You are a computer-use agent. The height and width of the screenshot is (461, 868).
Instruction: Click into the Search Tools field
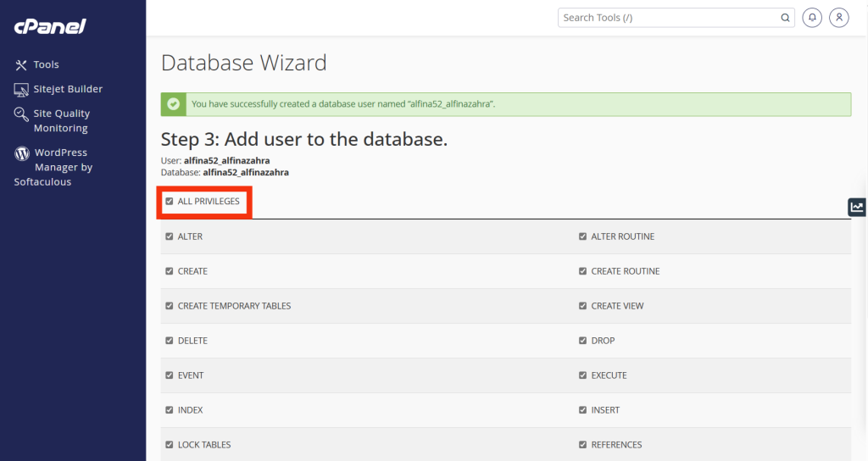click(670, 18)
